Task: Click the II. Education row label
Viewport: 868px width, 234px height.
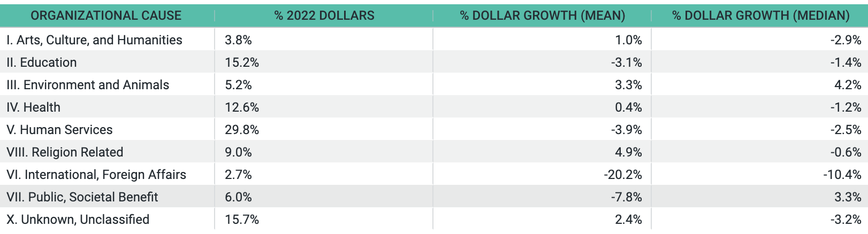Action: [x=42, y=63]
